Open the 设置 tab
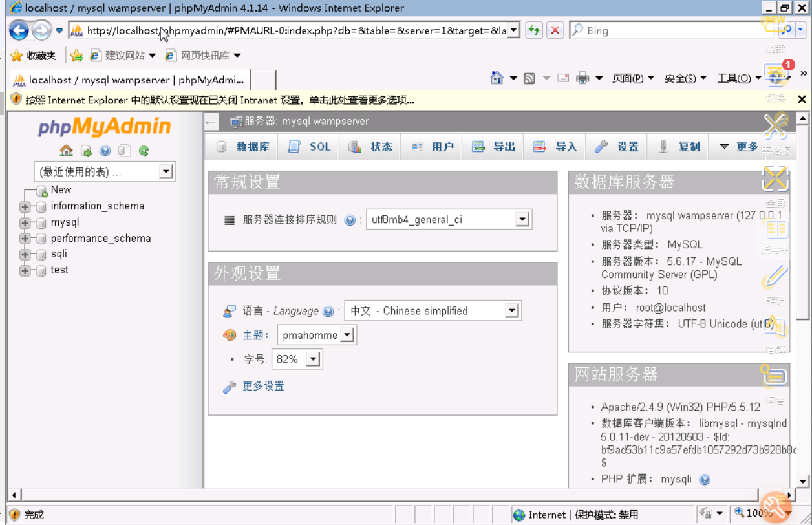Viewport: 812px width, 525px height. coord(617,147)
